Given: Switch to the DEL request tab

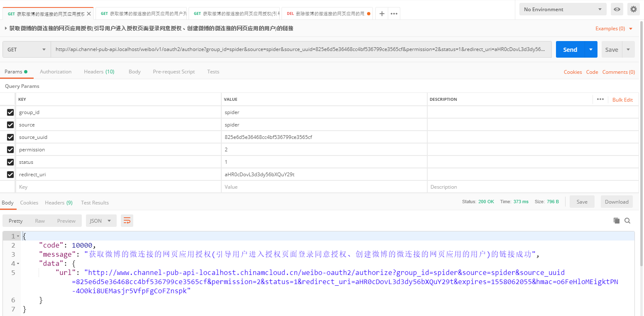Looking at the screenshot, I should [327, 14].
